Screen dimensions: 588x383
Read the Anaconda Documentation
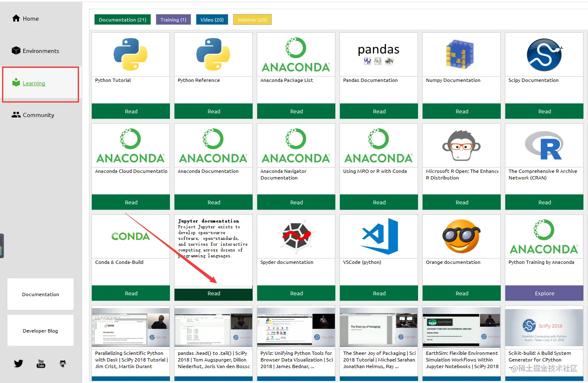click(213, 202)
